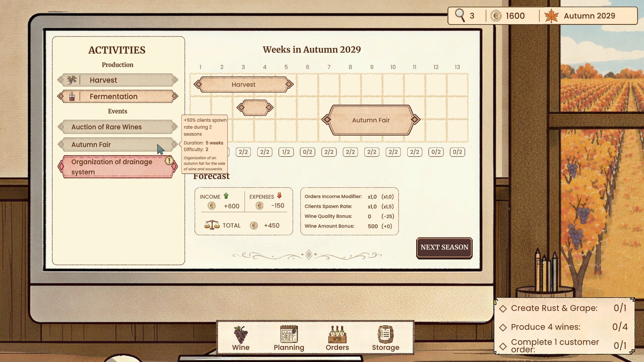The height and width of the screenshot is (362, 644).
Task: Click the green income up arrow icon
Action: pos(226,196)
